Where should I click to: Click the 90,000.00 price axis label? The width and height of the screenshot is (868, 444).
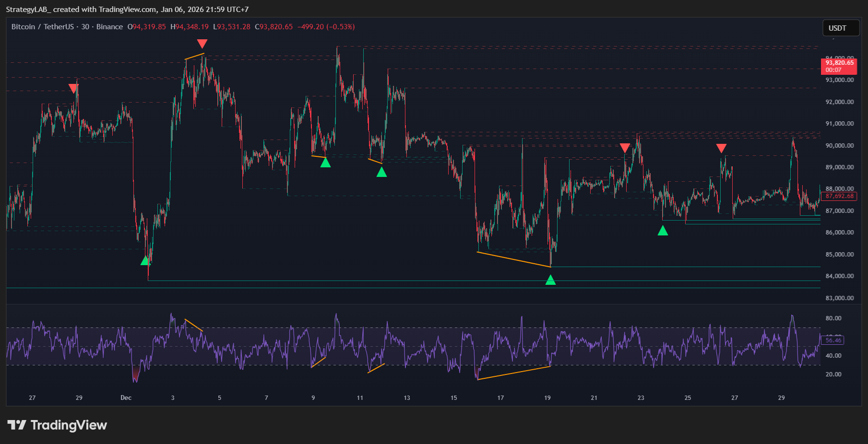tap(839, 145)
